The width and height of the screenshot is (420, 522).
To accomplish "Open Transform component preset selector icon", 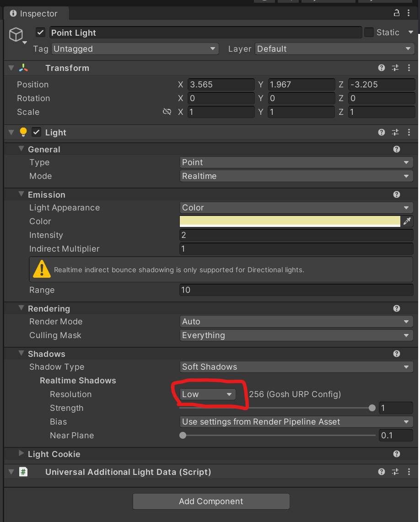I will pos(395,68).
